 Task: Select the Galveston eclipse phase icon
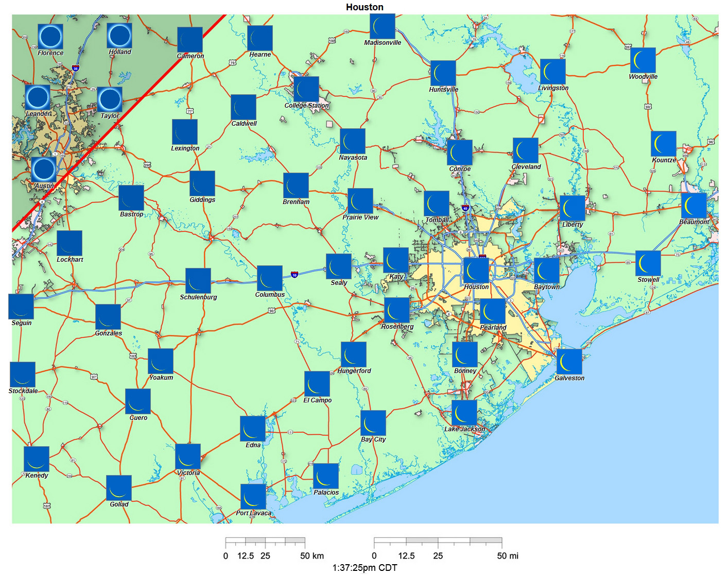(569, 362)
